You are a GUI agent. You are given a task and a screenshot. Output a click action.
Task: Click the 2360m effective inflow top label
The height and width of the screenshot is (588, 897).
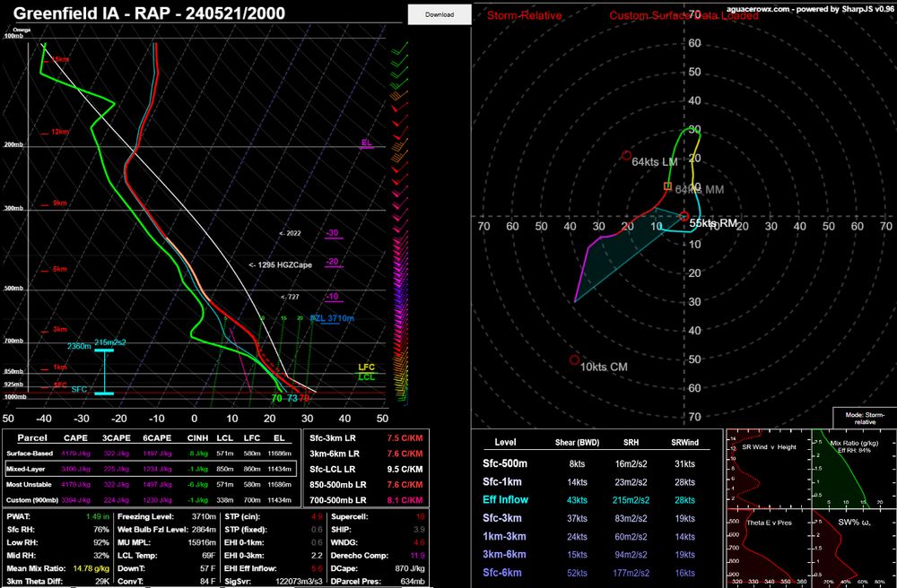(79, 346)
